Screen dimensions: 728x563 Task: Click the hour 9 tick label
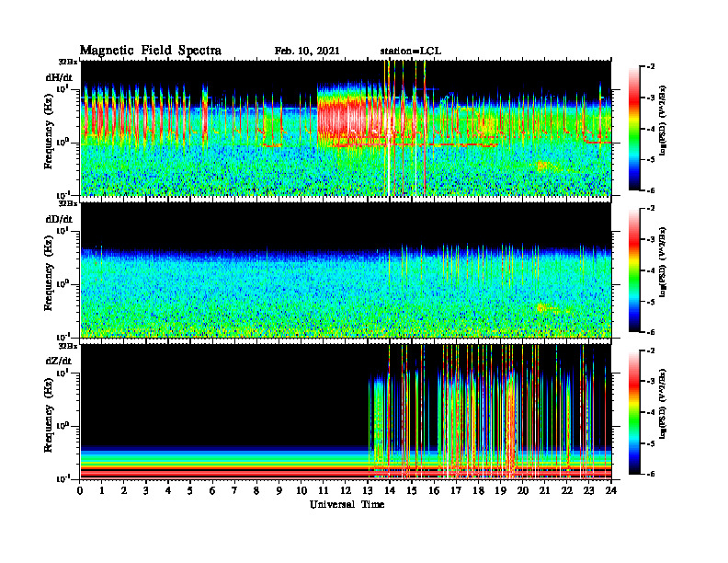pyautogui.click(x=279, y=490)
